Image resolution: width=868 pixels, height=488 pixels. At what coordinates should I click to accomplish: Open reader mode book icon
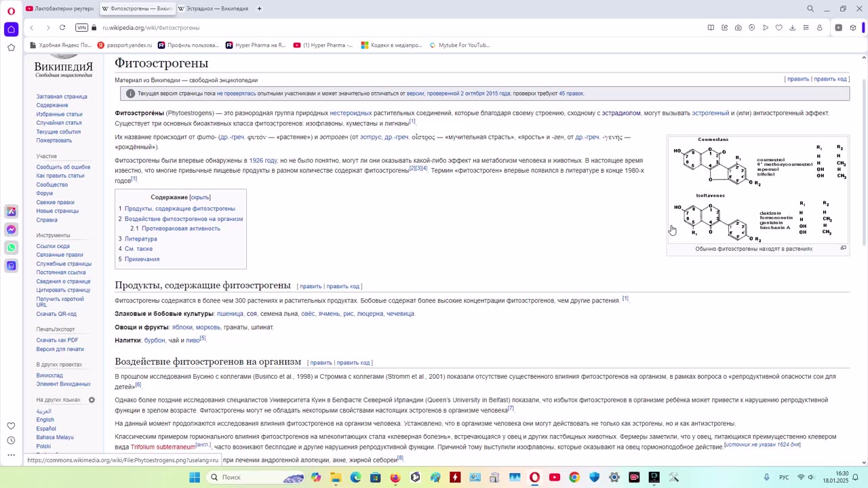click(x=711, y=28)
